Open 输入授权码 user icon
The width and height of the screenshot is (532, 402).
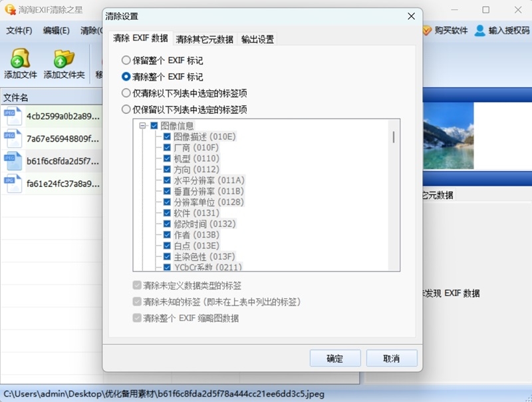tap(479, 31)
